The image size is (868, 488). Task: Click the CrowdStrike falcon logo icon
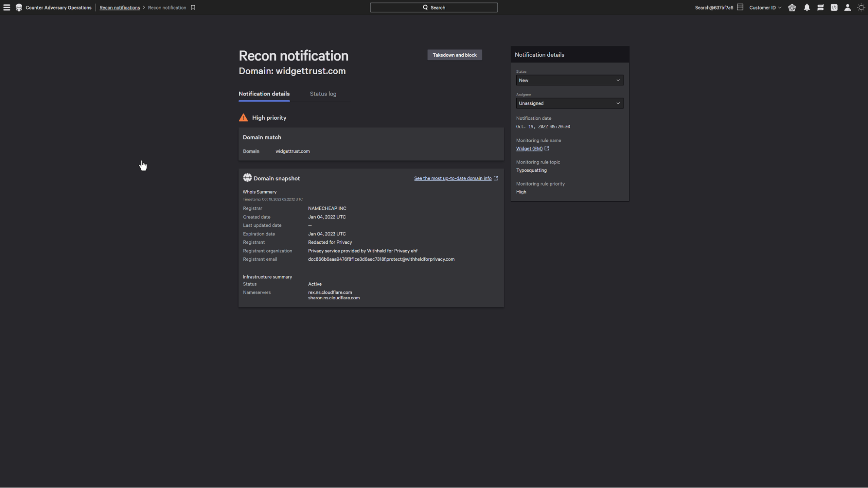(x=19, y=7)
